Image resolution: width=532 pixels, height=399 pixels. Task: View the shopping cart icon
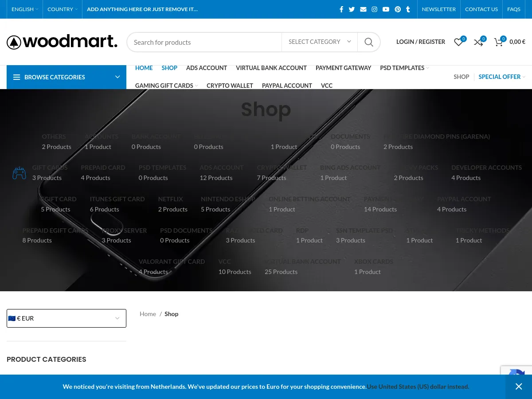click(499, 42)
